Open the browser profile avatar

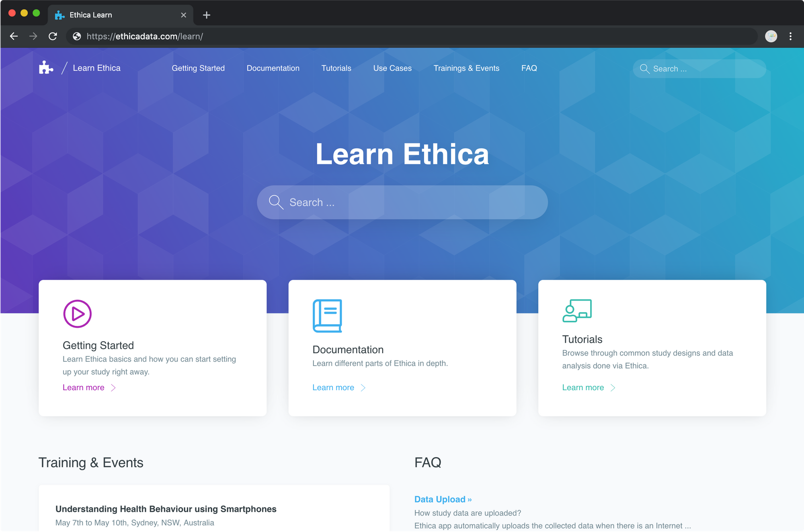point(771,37)
